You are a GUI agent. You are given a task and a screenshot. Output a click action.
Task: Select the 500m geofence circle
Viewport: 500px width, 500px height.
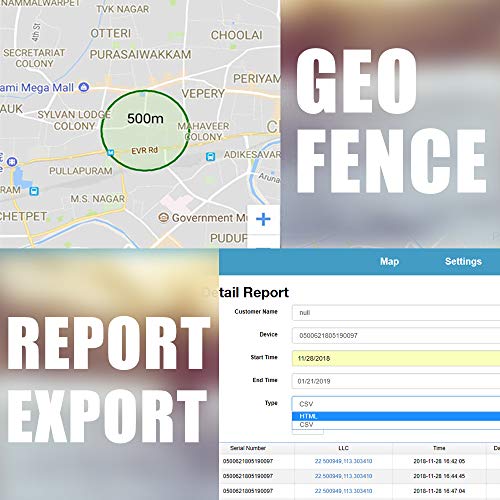click(146, 130)
